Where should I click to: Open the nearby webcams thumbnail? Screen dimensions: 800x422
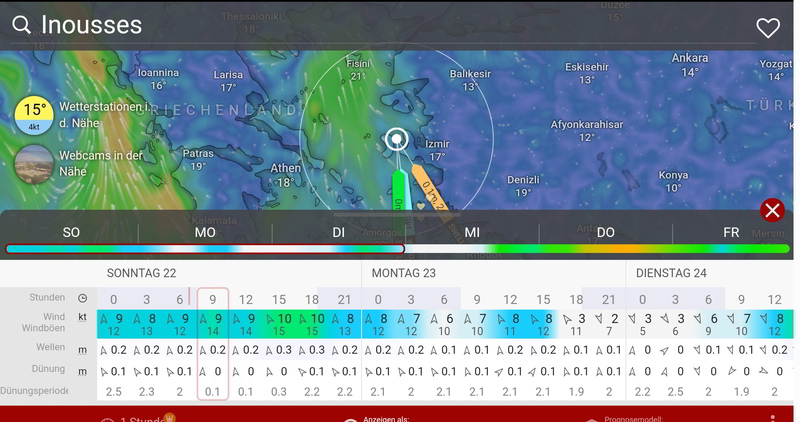coord(34,163)
